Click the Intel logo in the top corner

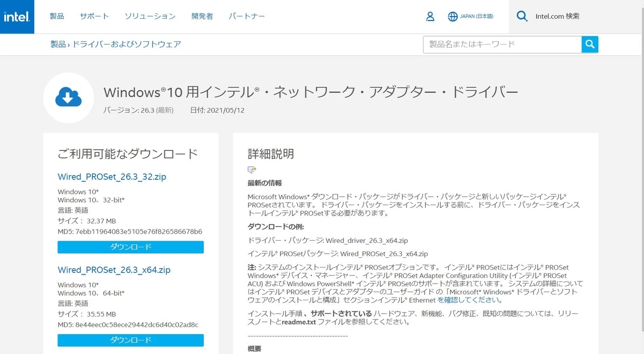tap(17, 17)
